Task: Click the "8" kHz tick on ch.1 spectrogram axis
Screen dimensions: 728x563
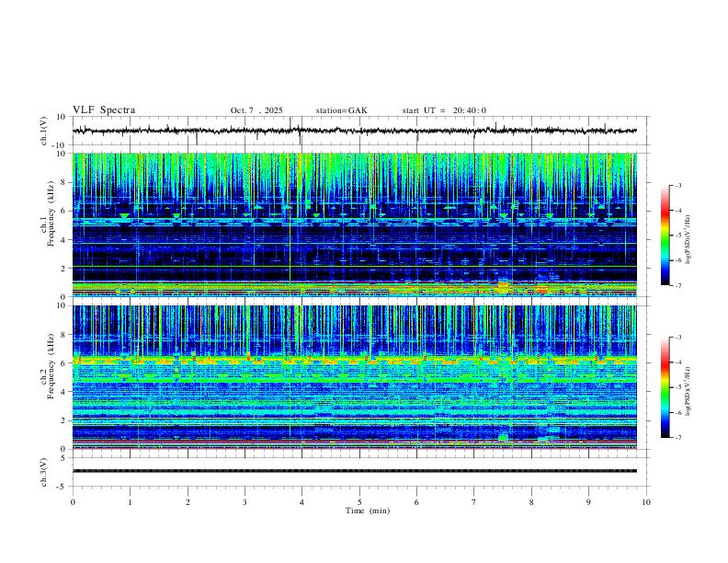Action: tap(64, 182)
